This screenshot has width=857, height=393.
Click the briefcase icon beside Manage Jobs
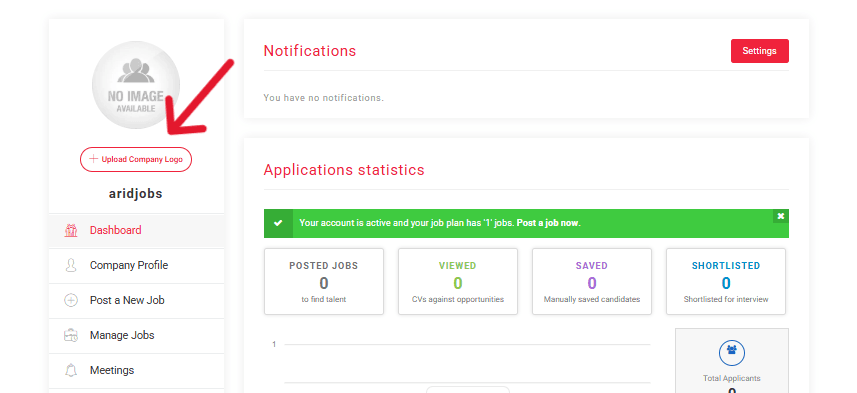point(71,336)
